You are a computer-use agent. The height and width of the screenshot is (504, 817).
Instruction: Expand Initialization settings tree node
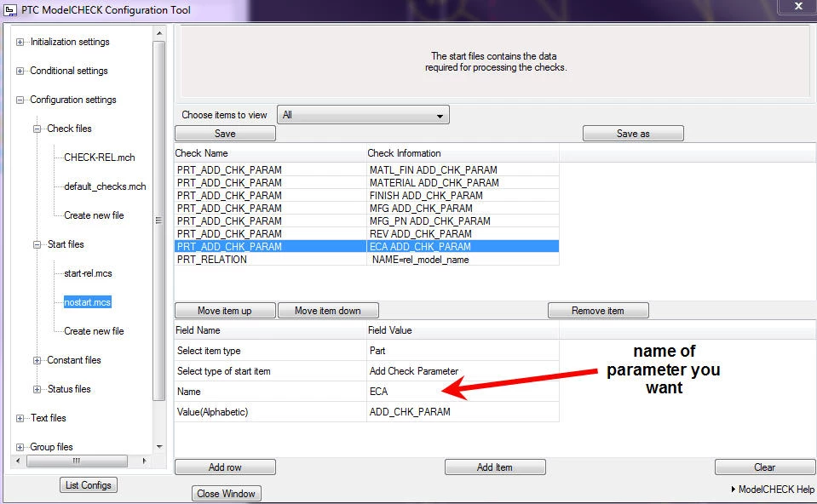pyautogui.click(x=20, y=43)
